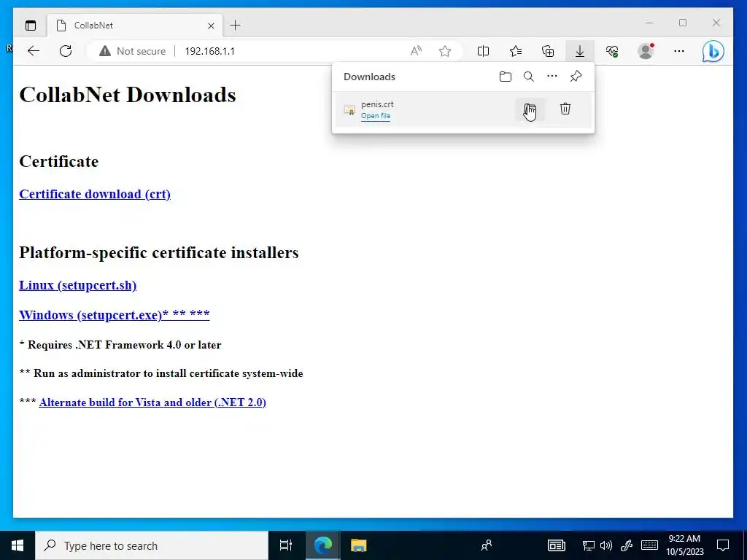Select the CollabNet browser tab
Viewport: 747px width, 560px height.
tap(135, 26)
